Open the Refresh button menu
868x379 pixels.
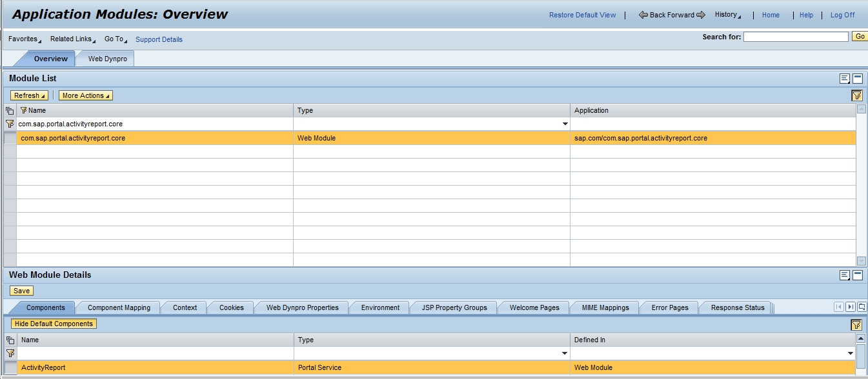coord(29,95)
